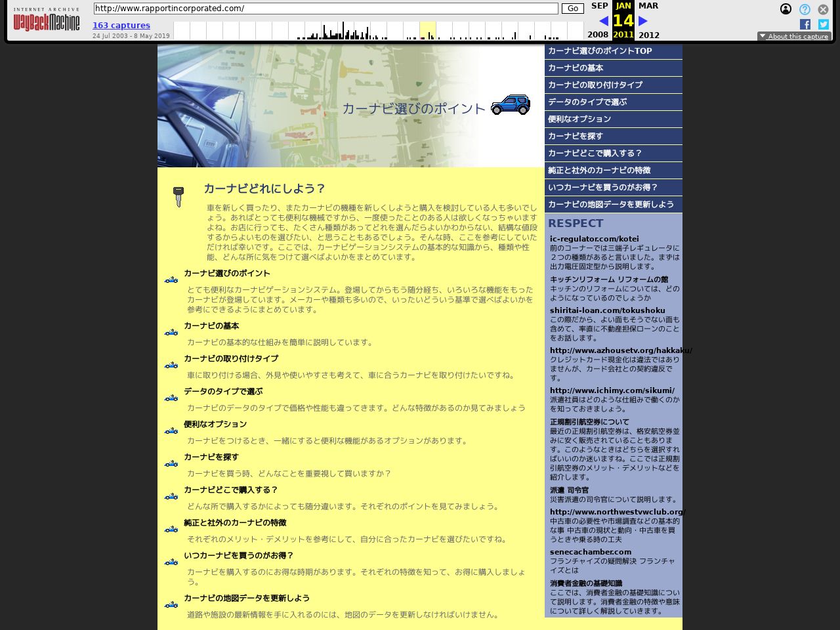Open the Wayback help question icon
The height and width of the screenshot is (630, 840).
coord(805,9)
